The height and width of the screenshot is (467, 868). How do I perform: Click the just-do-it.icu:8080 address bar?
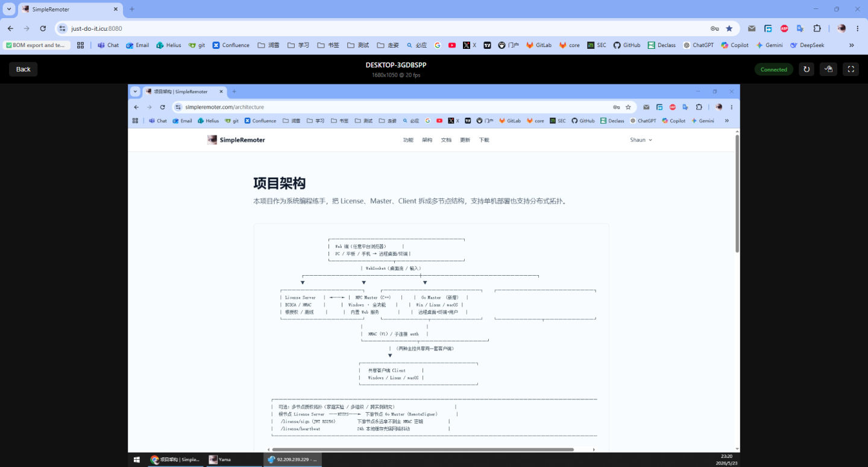coord(386,28)
